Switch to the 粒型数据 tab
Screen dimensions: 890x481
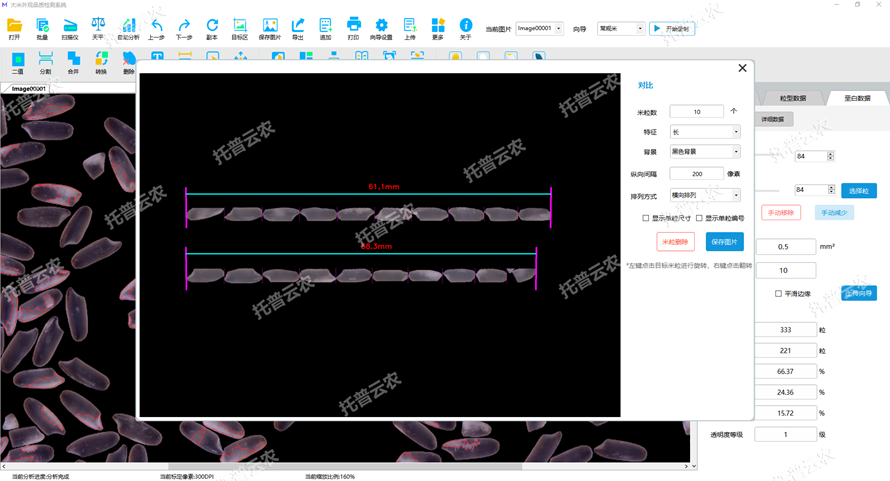tap(792, 98)
